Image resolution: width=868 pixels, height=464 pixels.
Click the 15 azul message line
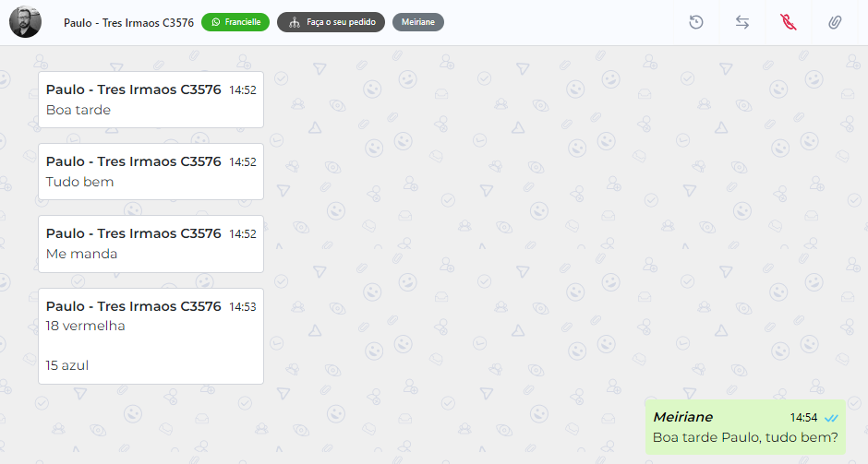pos(67,365)
